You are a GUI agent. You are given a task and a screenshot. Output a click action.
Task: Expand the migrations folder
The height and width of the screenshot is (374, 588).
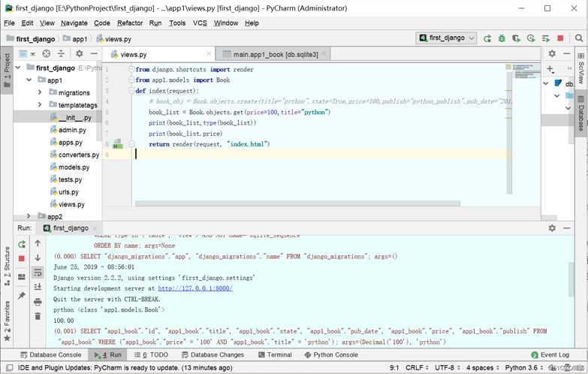(x=40, y=92)
